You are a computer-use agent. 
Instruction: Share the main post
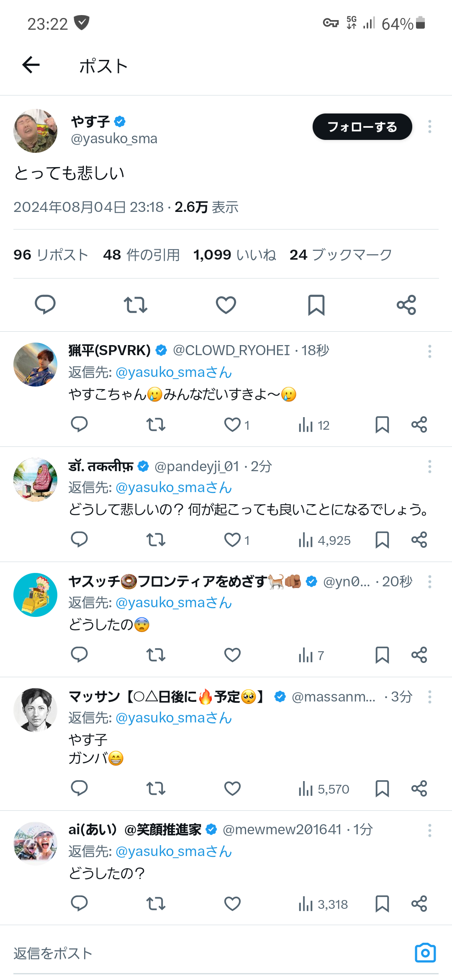(x=406, y=304)
